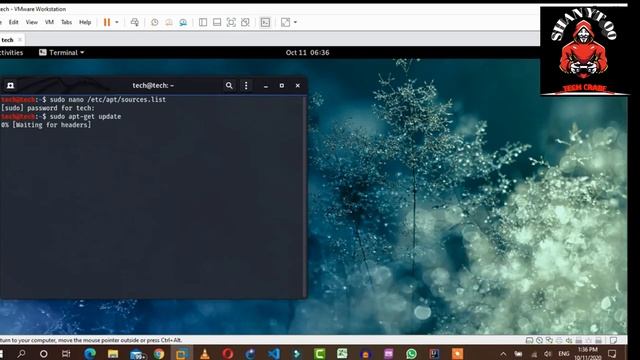Enter full screen mode via toolbar icon
This screenshot has height=360, width=640.
point(231,22)
